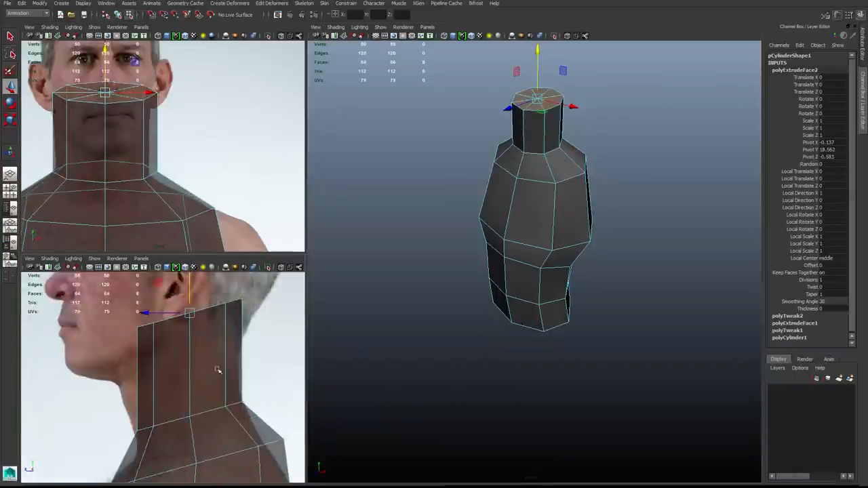Switch to four view layout

(x=9, y=191)
